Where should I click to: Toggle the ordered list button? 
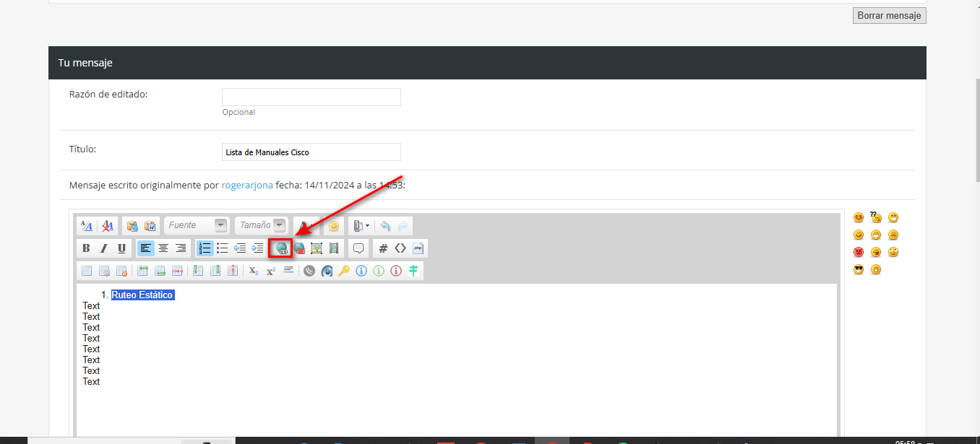tap(205, 248)
